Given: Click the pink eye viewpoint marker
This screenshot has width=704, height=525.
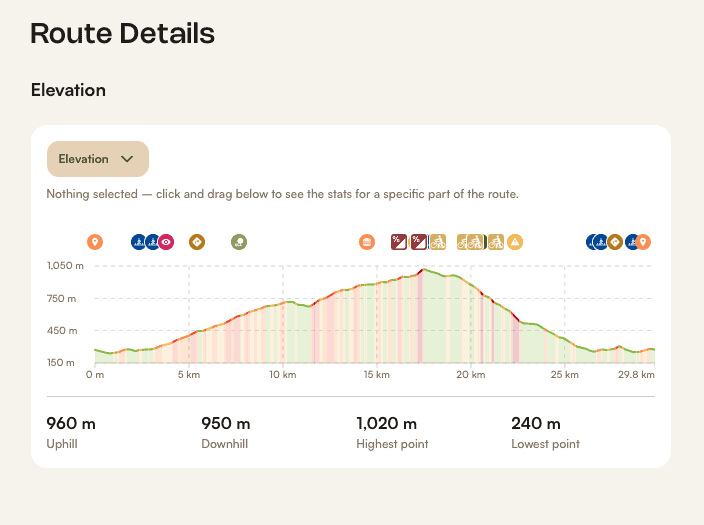Looking at the screenshot, I should 166,242.
